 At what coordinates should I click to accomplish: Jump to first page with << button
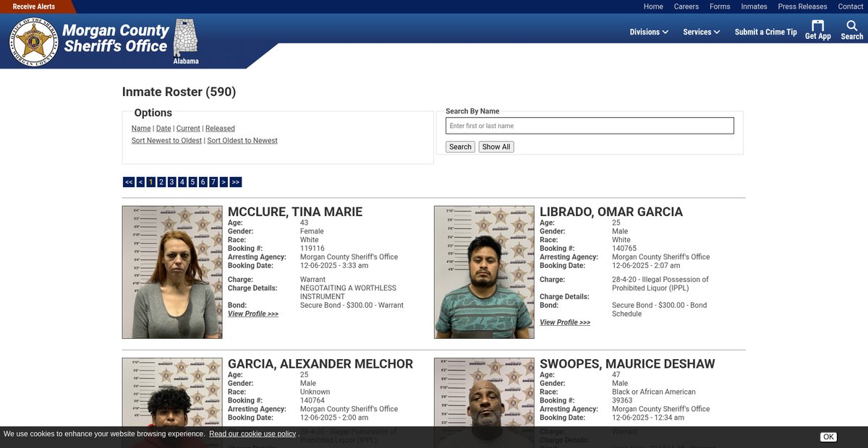(129, 182)
